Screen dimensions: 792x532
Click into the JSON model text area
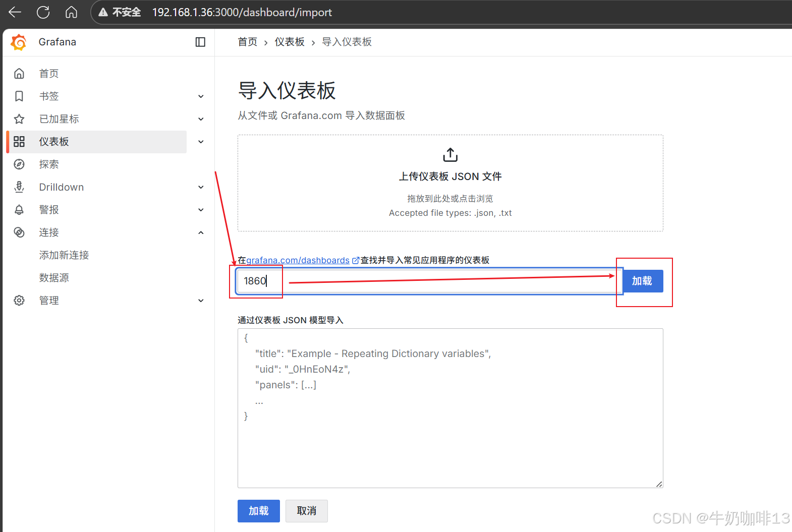[450, 408]
